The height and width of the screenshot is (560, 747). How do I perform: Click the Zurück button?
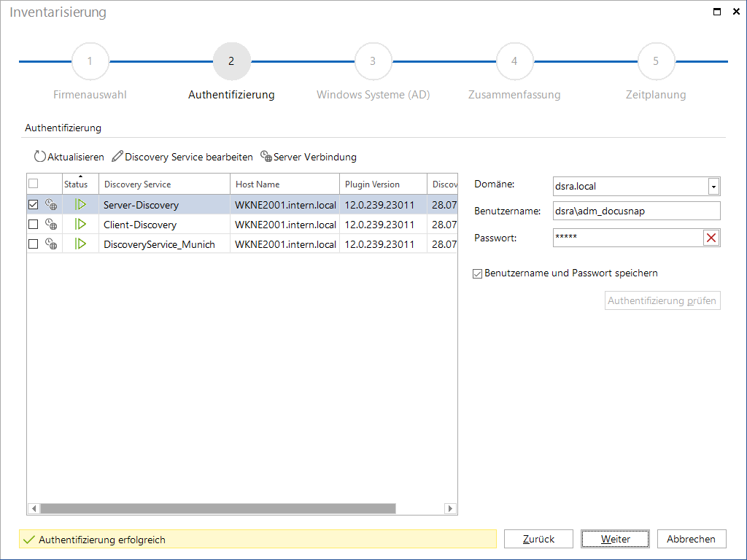click(x=538, y=539)
